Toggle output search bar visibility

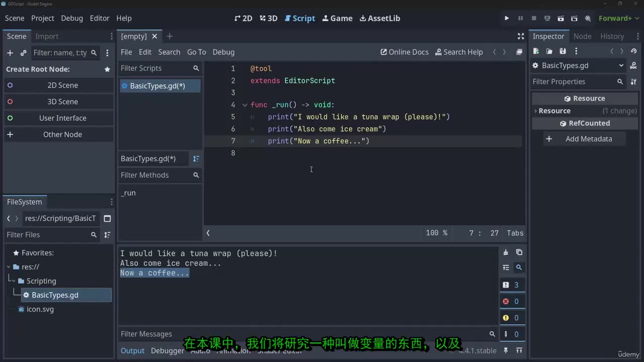519,267
